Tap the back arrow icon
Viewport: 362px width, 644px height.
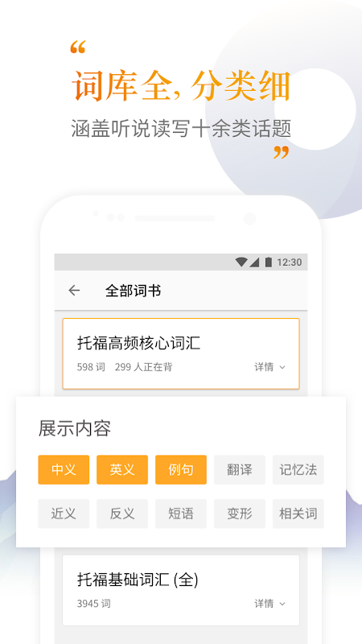(74, 291)
